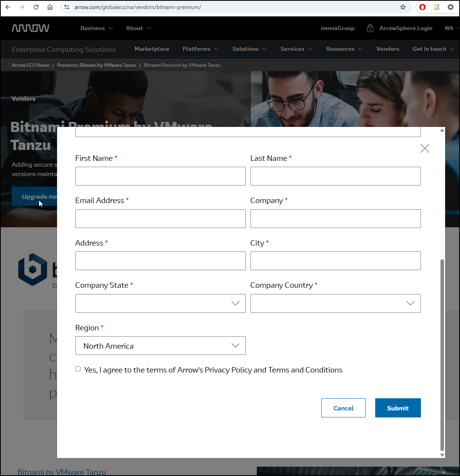Click the dialog scrollbar down arrow
Image resolution: width=460 pixels, height=476 pixels.
442,455
